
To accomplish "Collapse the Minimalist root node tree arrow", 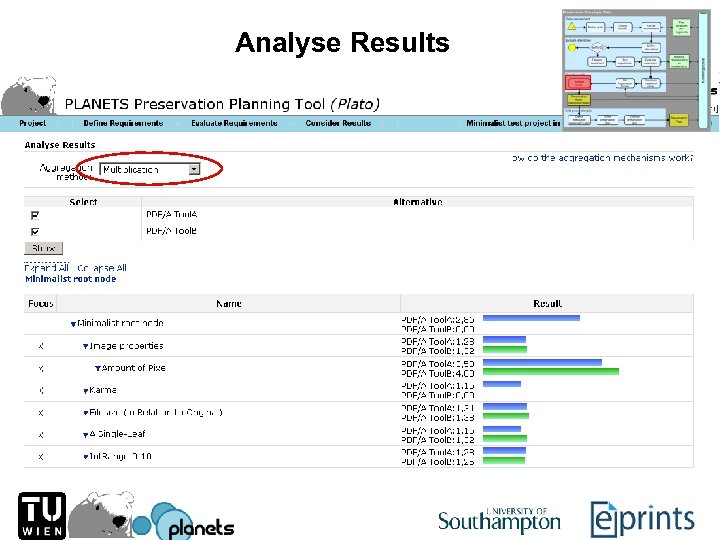I will [x=73, y=324].
